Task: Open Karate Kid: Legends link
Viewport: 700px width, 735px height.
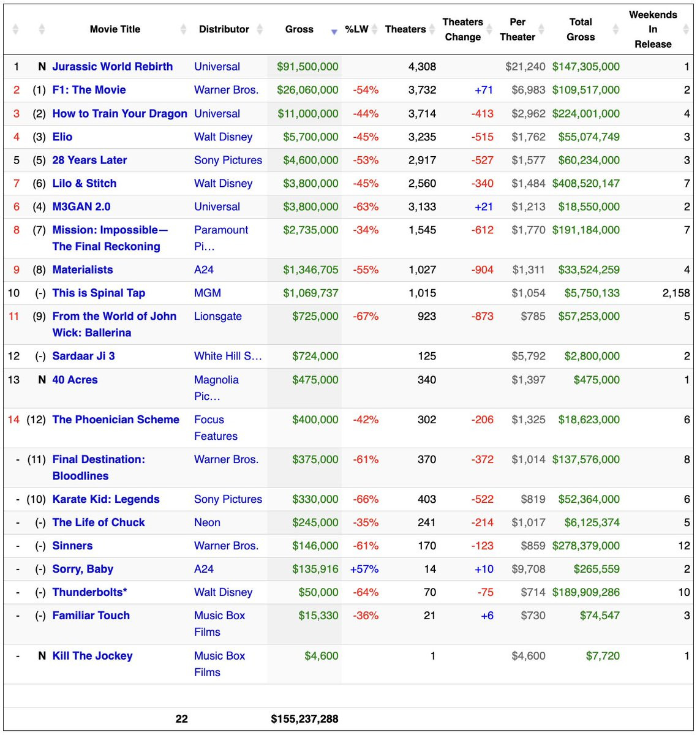Action: click(106, 499)
